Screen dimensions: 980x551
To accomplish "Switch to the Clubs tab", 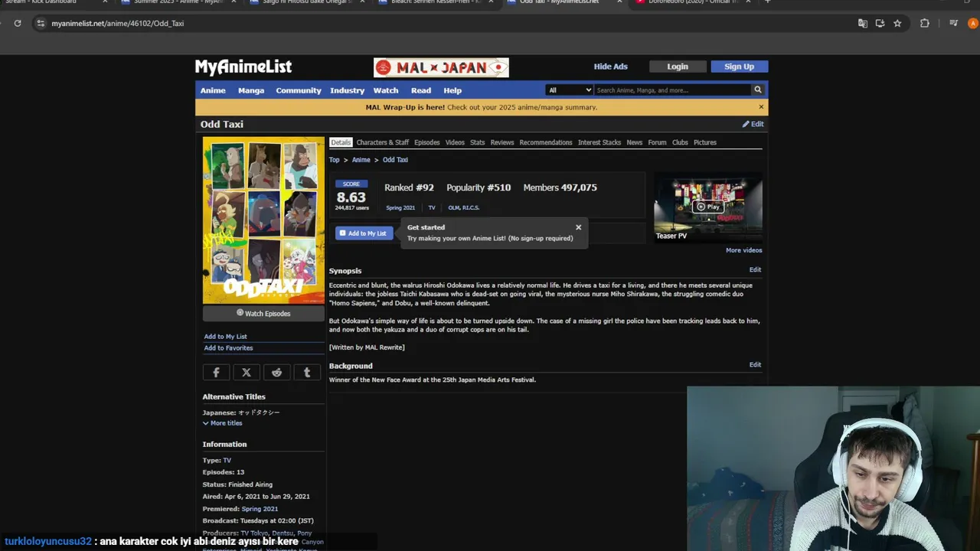I will 680,142.
